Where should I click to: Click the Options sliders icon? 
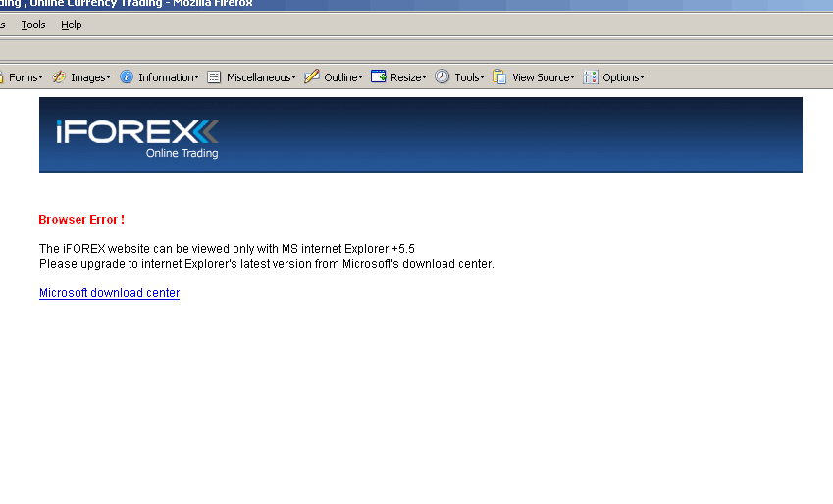[x=591, y=77]
